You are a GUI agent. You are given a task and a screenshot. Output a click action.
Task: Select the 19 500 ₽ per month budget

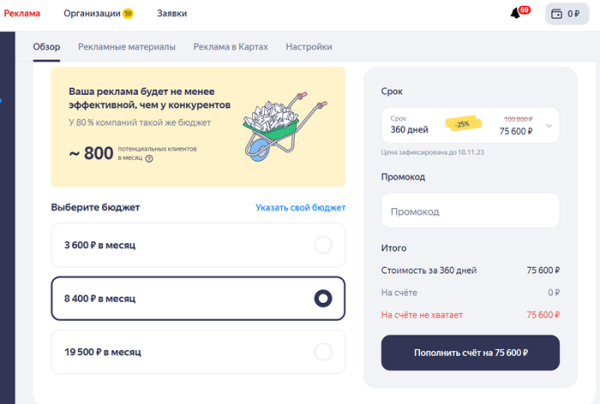click(x=322, y=352)
